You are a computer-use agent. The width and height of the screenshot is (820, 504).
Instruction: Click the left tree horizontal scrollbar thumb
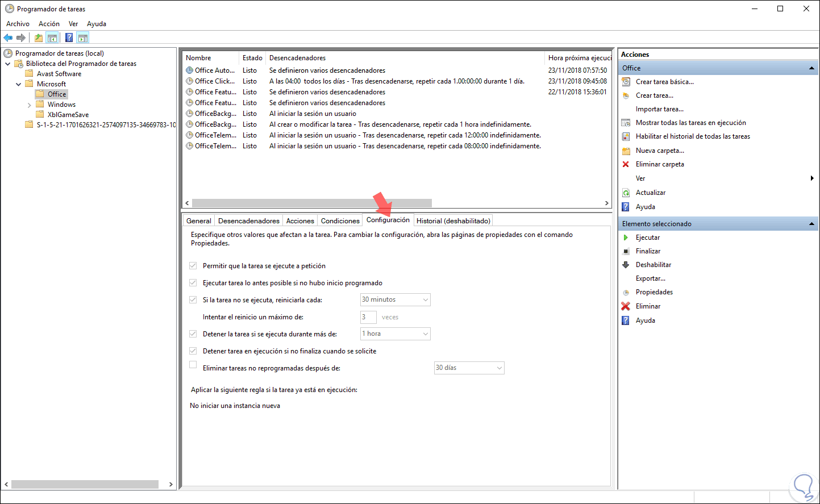(85, 484)
